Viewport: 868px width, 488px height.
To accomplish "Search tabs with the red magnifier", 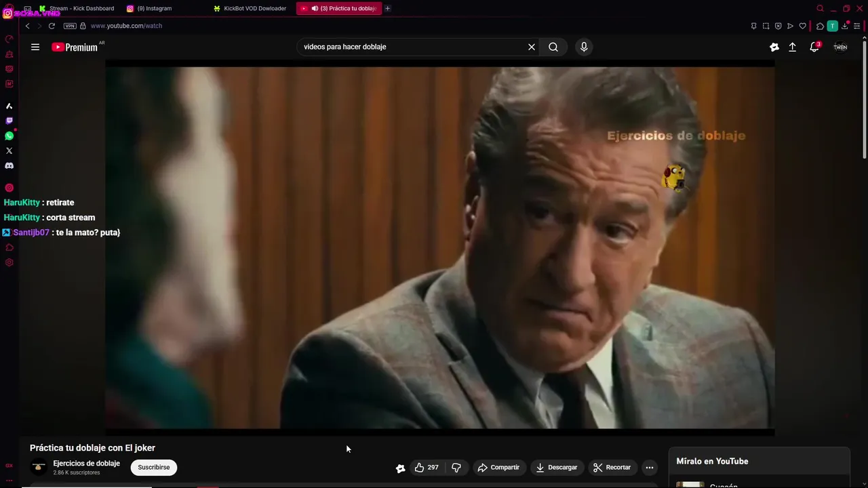I will coord(820,8).
